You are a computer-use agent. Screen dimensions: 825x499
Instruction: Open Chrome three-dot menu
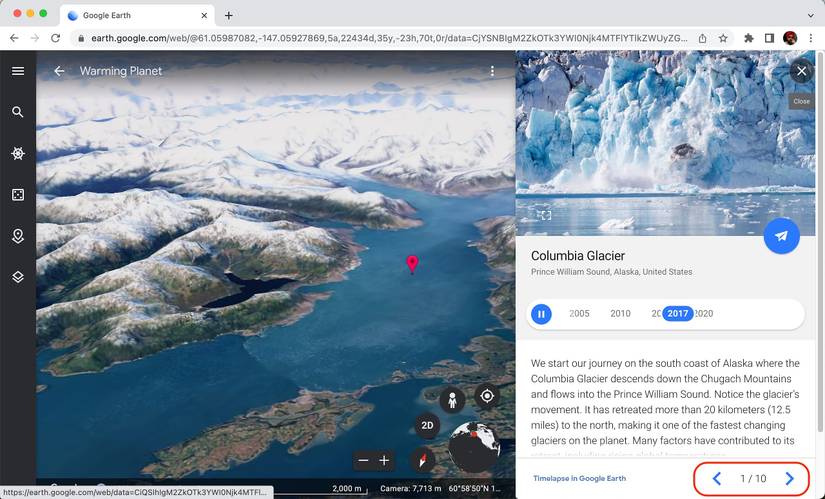point(811,38)
